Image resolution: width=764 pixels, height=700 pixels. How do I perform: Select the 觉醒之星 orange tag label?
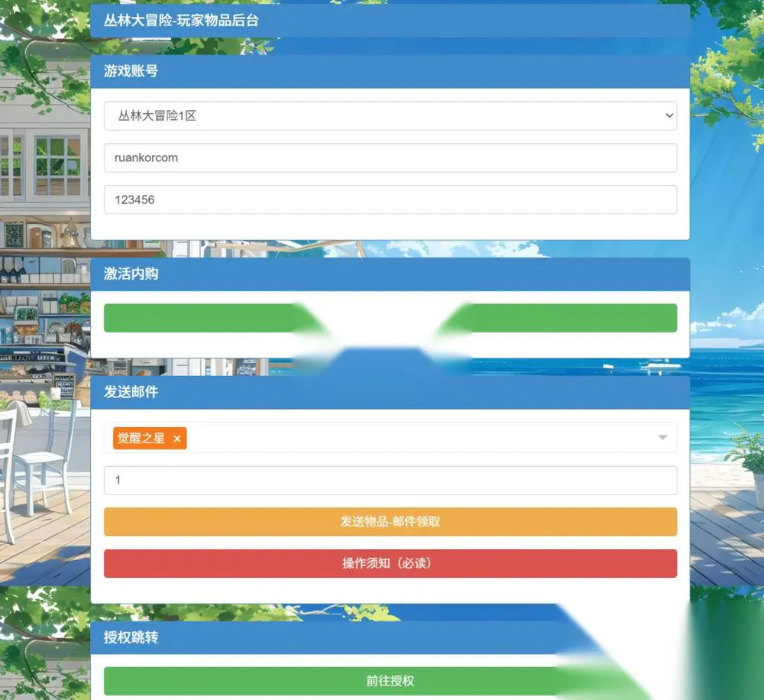coord(141,438)
